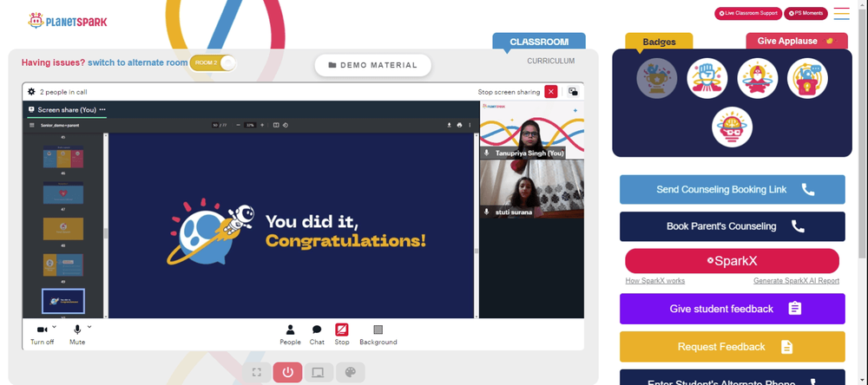868x385 pixels.
Task: Award the meditating figure badge
Action: coord(757,78)
